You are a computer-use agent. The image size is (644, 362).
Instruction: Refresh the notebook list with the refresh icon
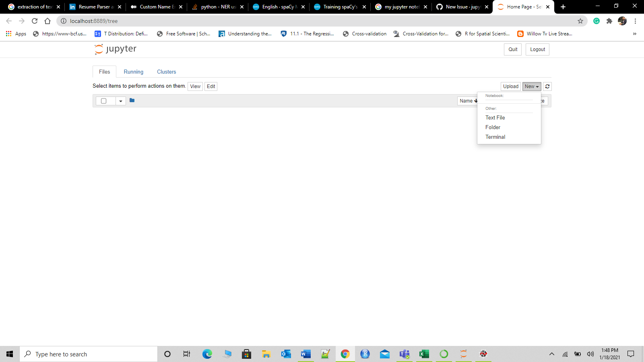[x=547, y=86]
